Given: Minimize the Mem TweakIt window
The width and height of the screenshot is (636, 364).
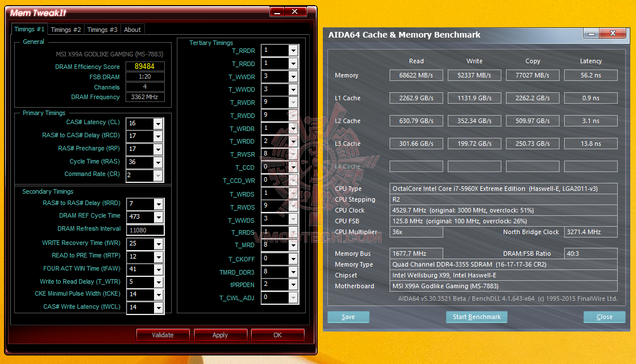Looking at the screenshot, I should coord(277,12).
